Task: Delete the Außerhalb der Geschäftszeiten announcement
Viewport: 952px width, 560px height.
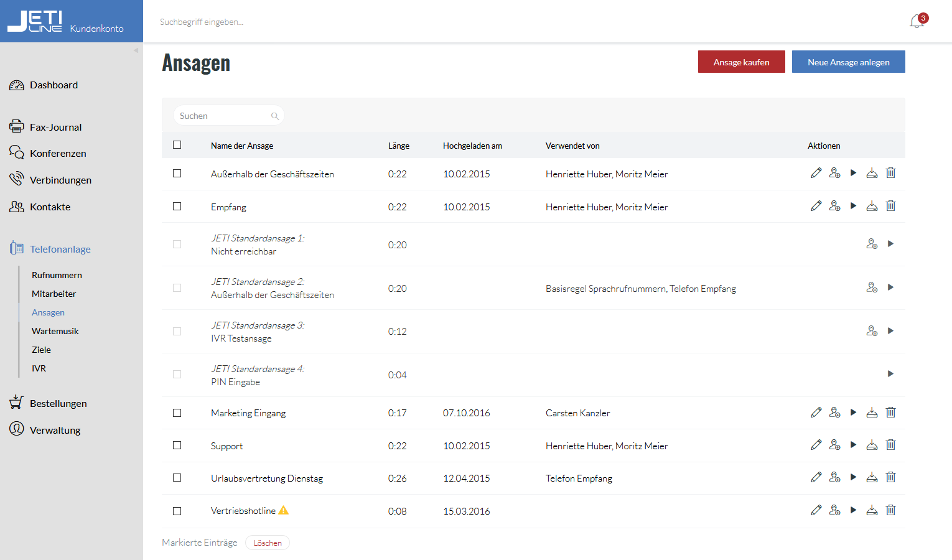Action: [891, 173]
